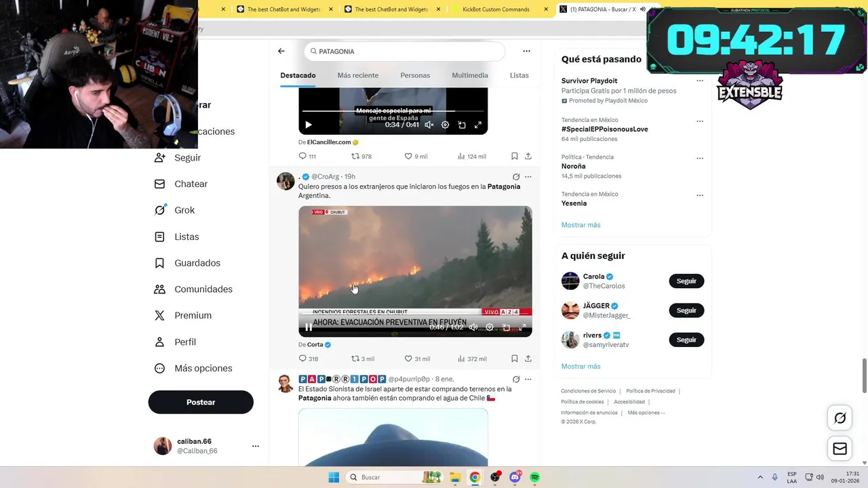Open options for Survivor Playdoit promotion

(700, 81)
